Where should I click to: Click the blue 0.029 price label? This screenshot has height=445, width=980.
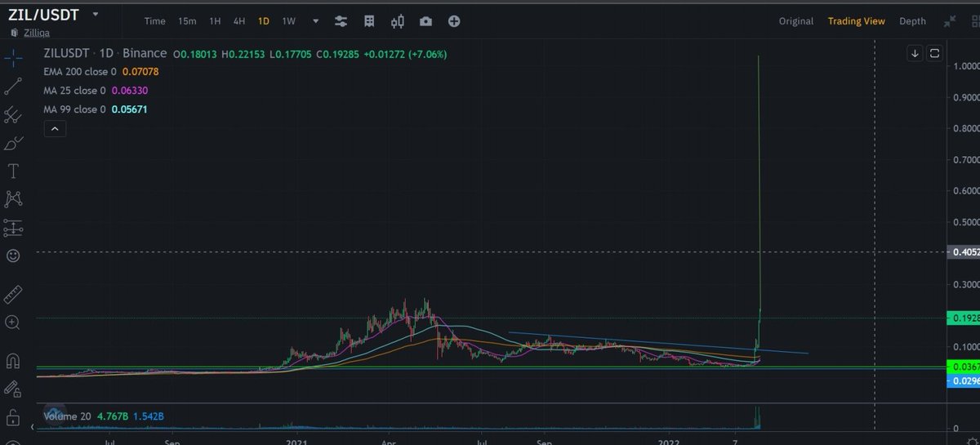pos(964,380)
